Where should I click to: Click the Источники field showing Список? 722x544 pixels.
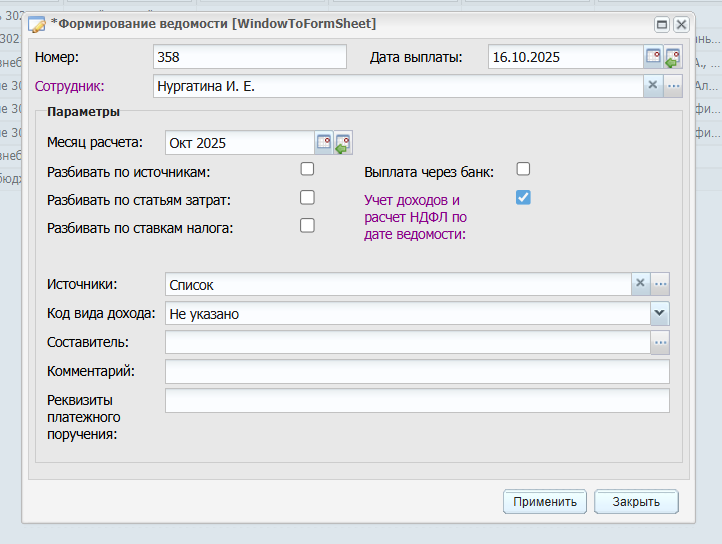point(398,284)
